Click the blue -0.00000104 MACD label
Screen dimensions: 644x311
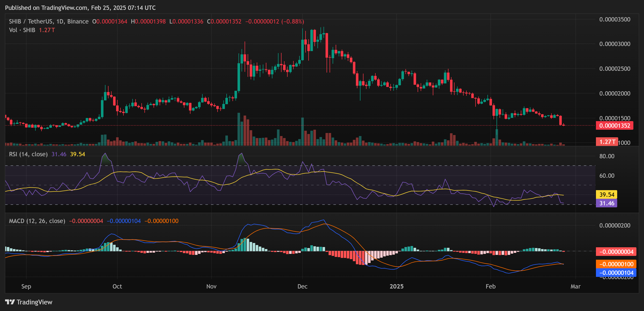616,273
